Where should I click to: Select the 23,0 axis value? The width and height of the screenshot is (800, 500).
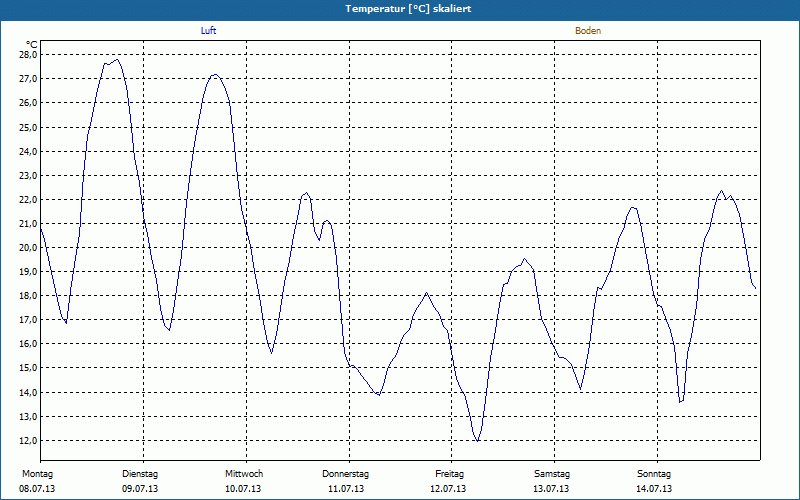[28, 175]
